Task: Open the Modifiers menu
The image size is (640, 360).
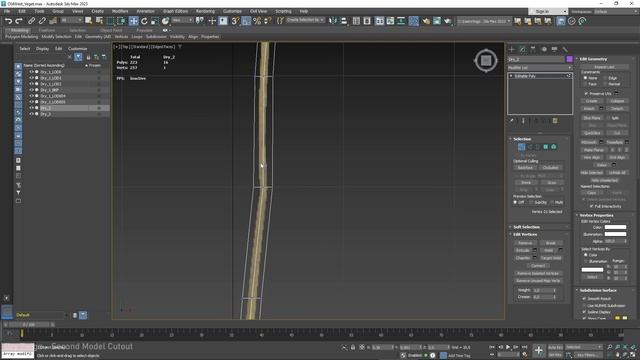Action: pos(120,11)
